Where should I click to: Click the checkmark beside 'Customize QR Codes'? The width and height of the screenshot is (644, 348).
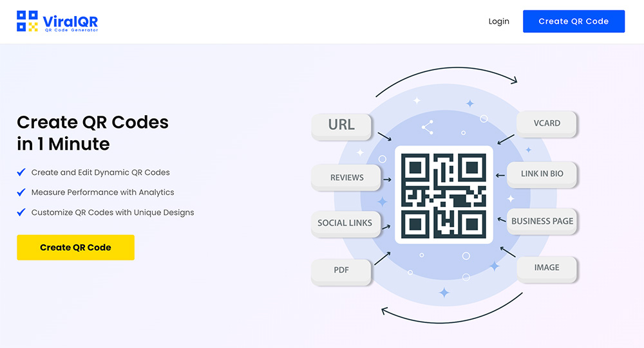click(21, 212)
